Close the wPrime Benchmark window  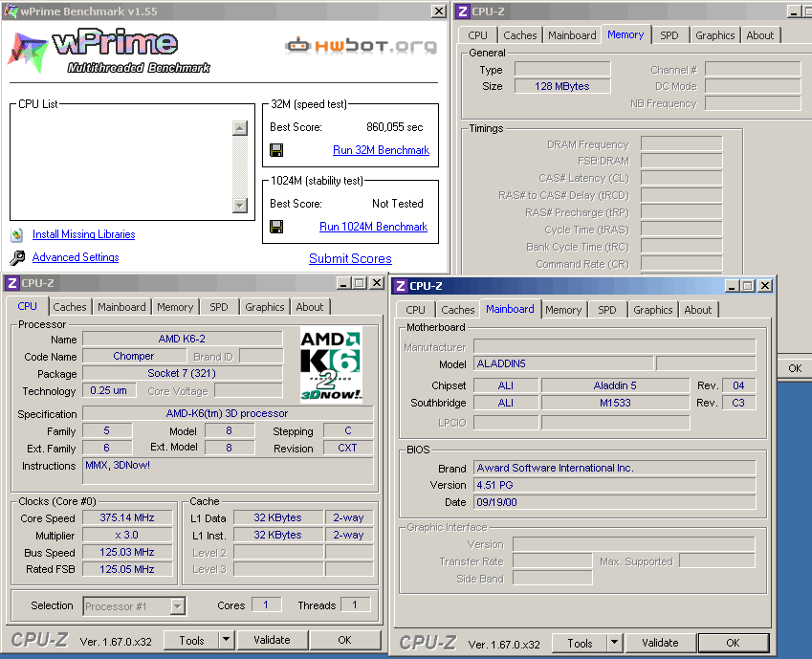coord(439,11)
